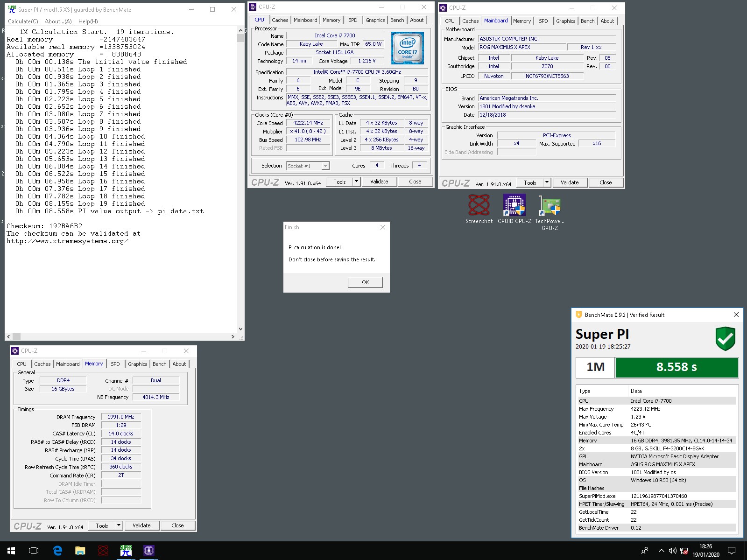Viewport: 747px width, 560px height.
Task: Click the green verified shield in BenchMate
Action: (x=726, y=339)
